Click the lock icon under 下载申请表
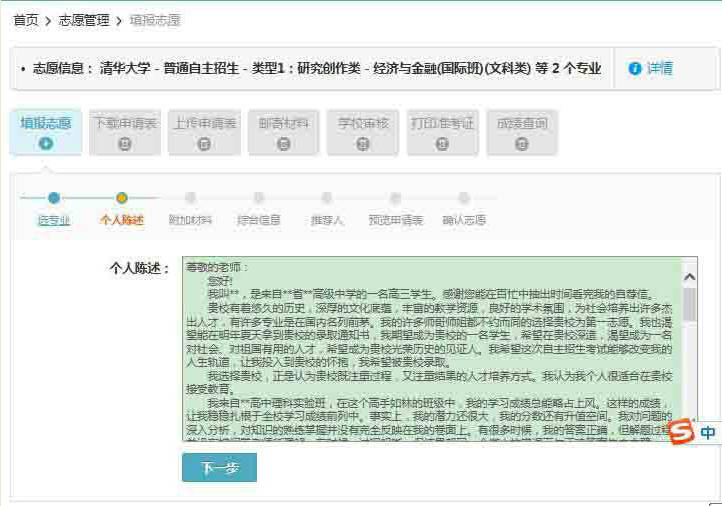This screenshot has width=722, height=506. tap(125, 144)
